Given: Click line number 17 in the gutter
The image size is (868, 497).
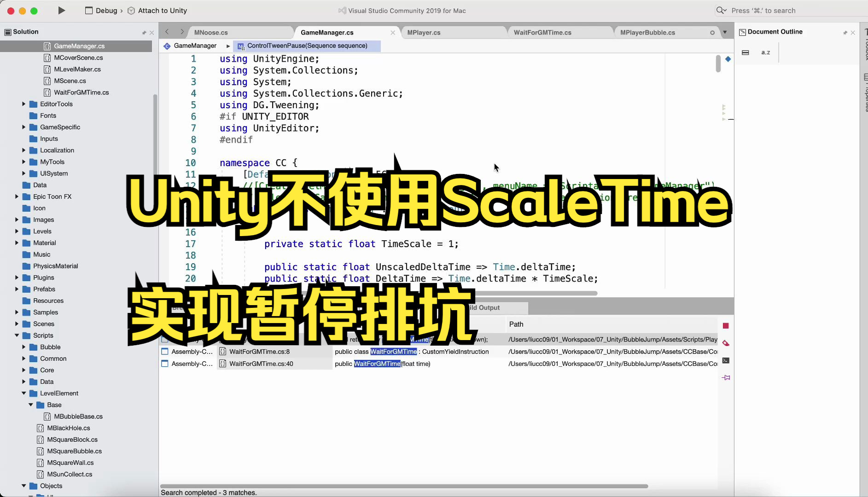Looking at the screenshot, I should pyautogui.click(x=191, y=244).
